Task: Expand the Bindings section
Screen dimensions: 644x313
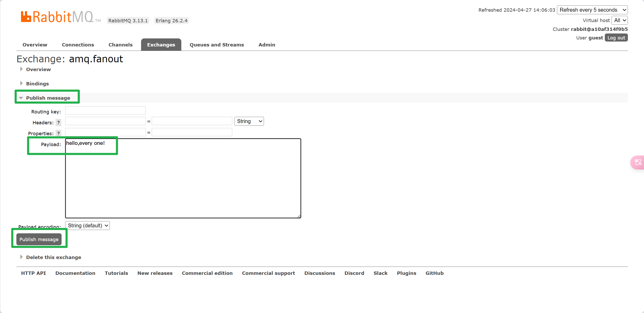Action: pyautogui.click(x=37, y=84)
